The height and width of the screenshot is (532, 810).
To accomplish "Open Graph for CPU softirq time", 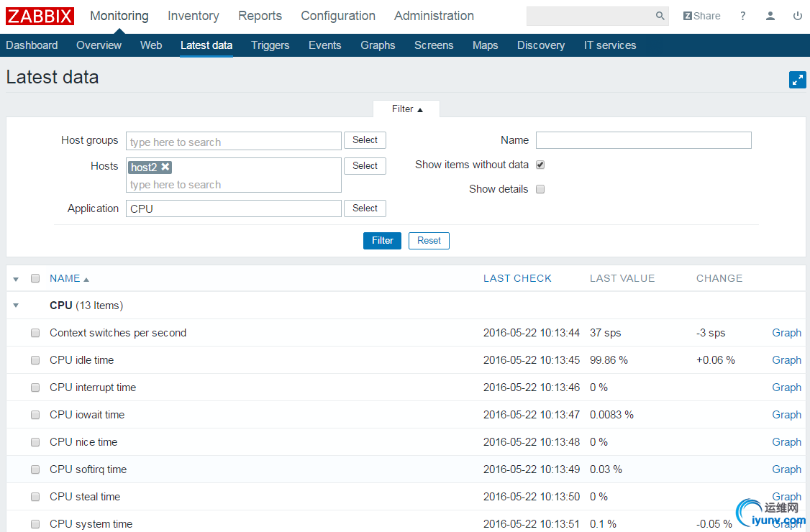I will click(x=786, y=469).
